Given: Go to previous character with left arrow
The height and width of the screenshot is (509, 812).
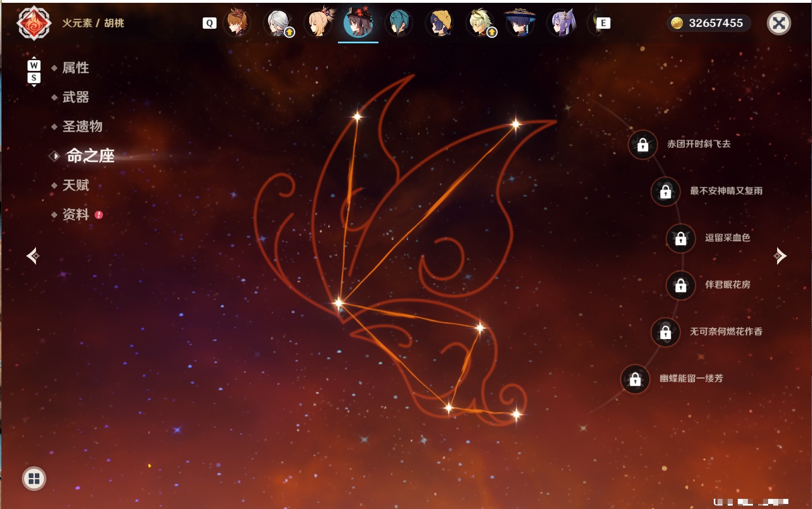Looking at the screenshot, I should tap(33, 256).
